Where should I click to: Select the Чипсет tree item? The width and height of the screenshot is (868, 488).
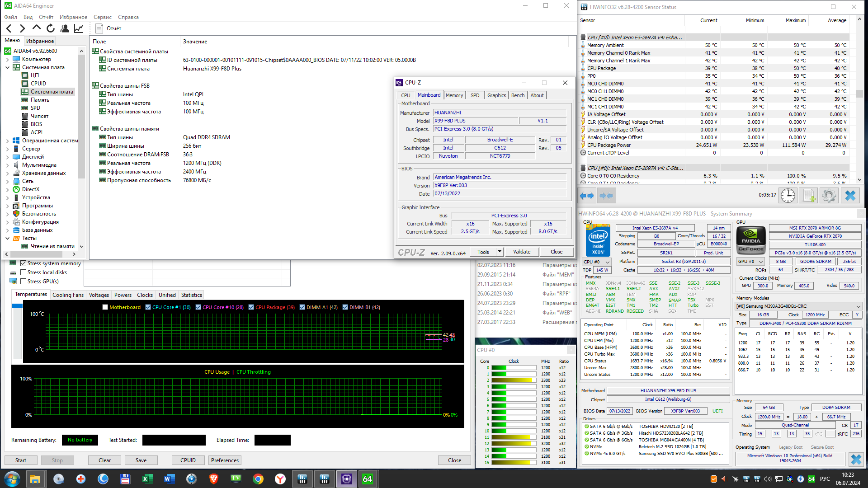pos(39,116)
